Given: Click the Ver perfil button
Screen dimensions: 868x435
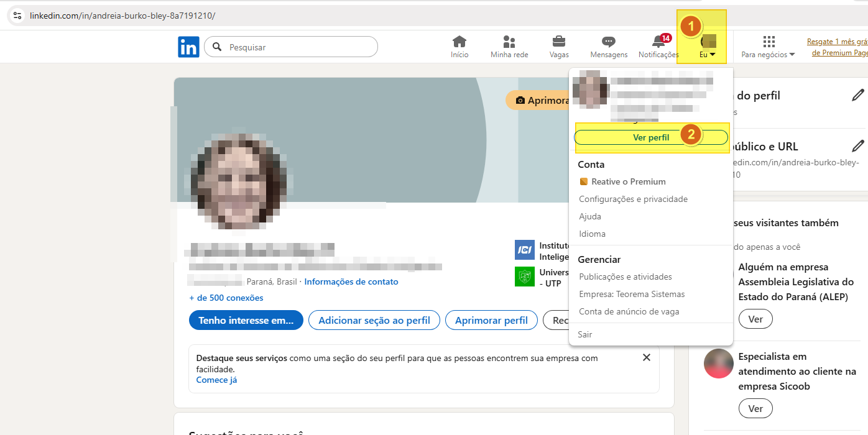Looking at the screenshot, I should [x=651, y=137].
